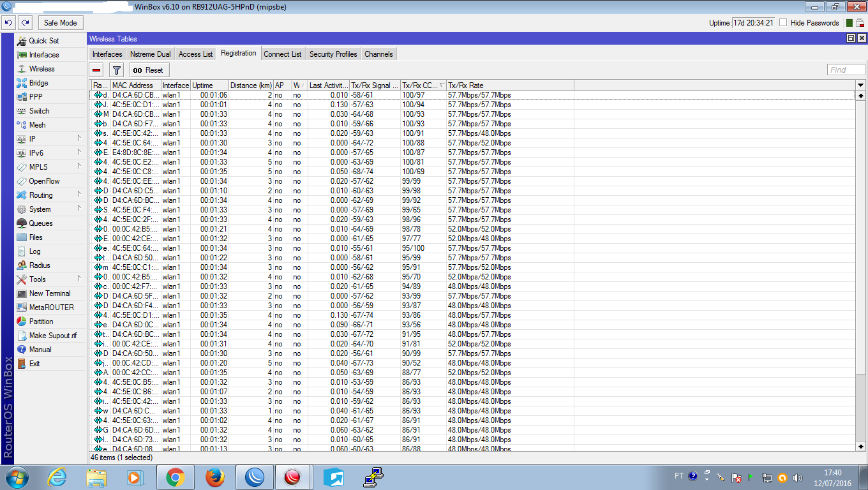This screenshot has height=490, width=868.
Task: Click the Reset counters button
Action: [149, 70]
